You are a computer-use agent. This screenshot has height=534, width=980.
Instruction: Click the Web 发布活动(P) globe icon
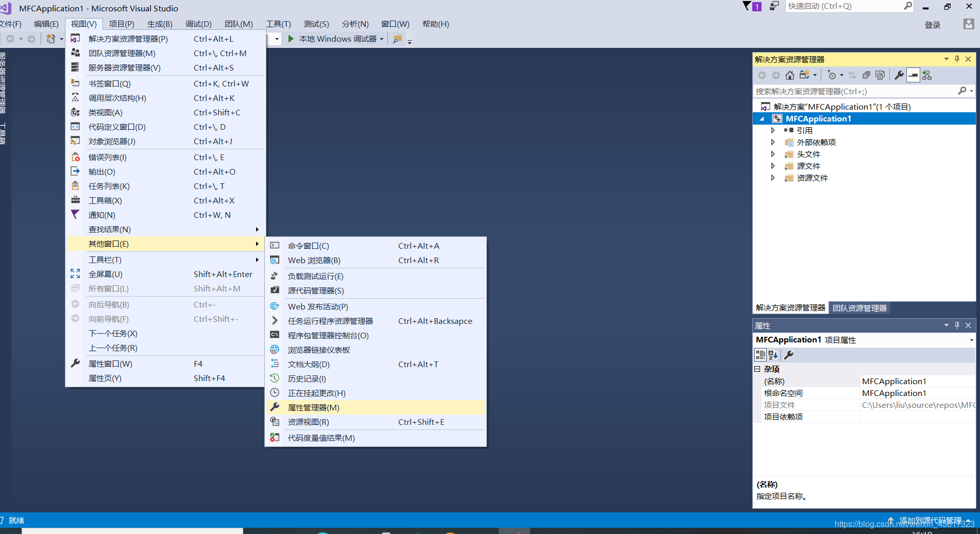click(x=275, y=306)
